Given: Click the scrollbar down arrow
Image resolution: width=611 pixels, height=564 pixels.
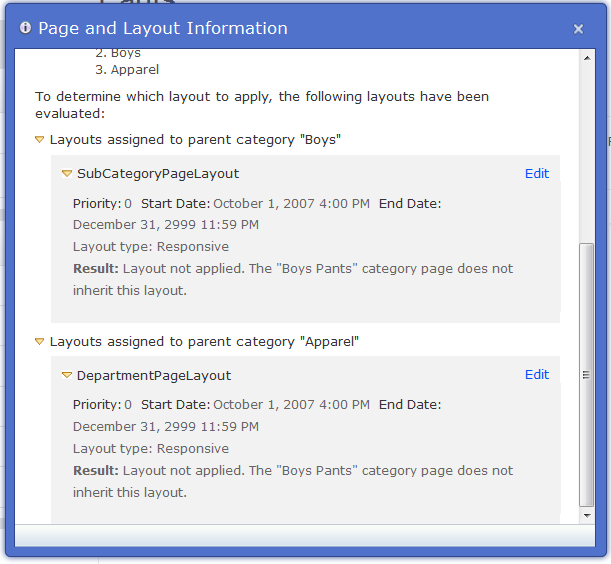Looking at the screenshot, I should (x=587, y=515).
